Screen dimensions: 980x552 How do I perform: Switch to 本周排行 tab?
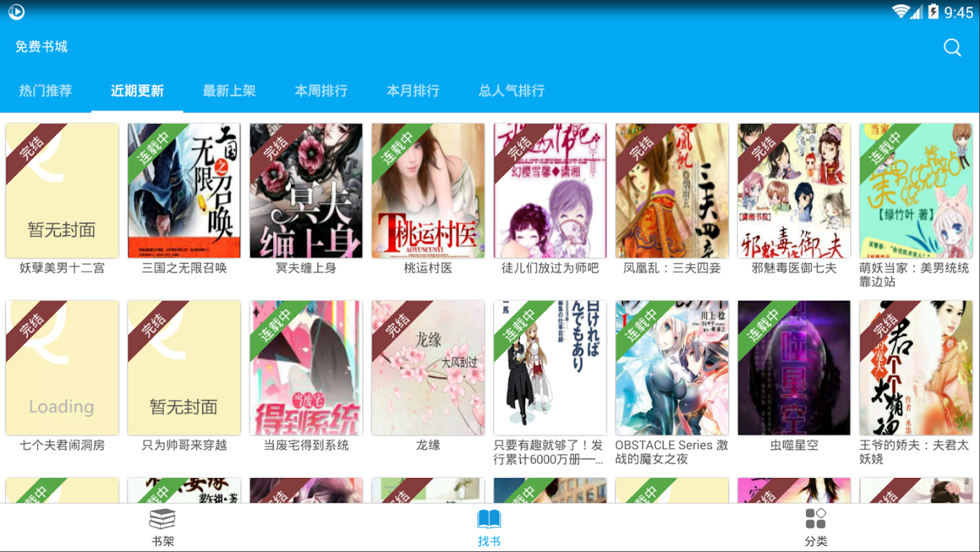321,90
